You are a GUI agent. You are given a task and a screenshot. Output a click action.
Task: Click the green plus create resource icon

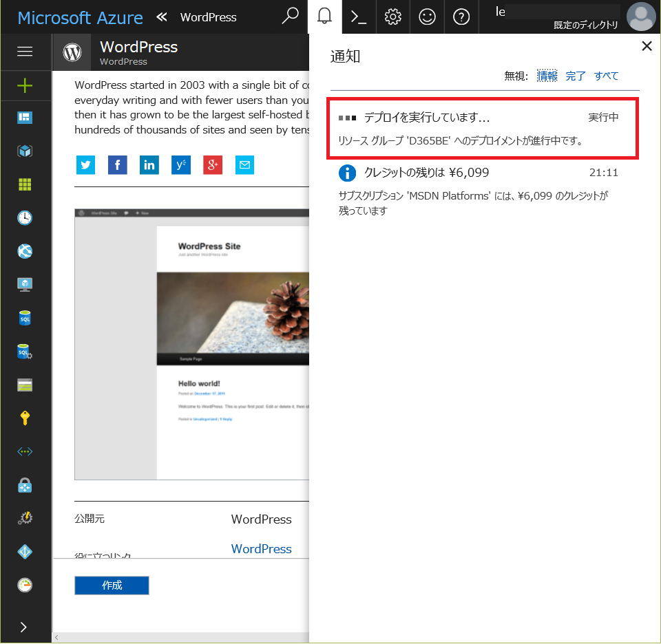point(25,85)
